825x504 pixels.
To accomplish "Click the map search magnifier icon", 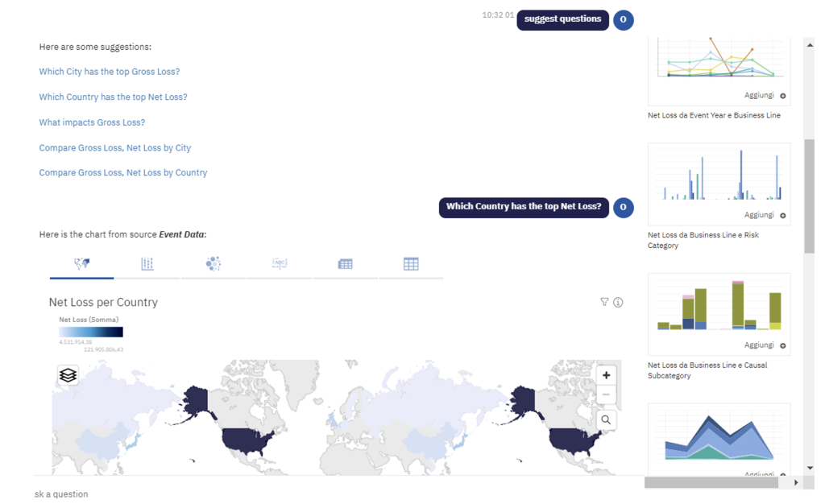I will tap(606, 420).
